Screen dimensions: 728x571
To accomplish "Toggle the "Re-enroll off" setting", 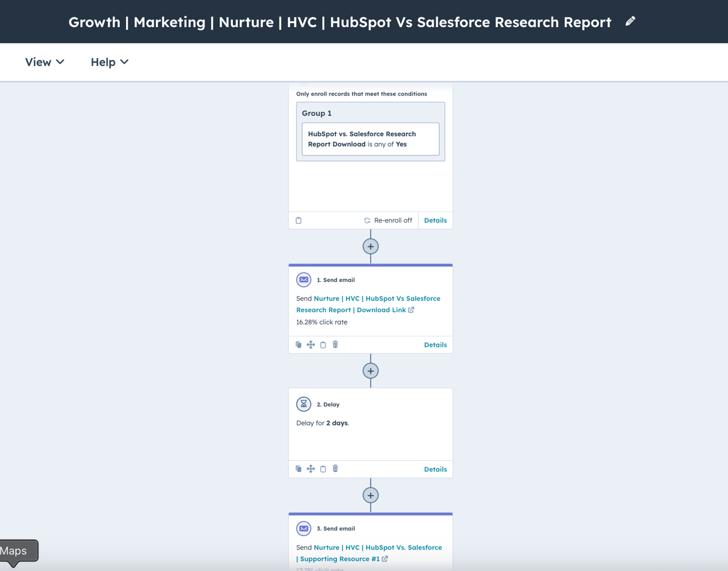I will click(x=388, y=220).
